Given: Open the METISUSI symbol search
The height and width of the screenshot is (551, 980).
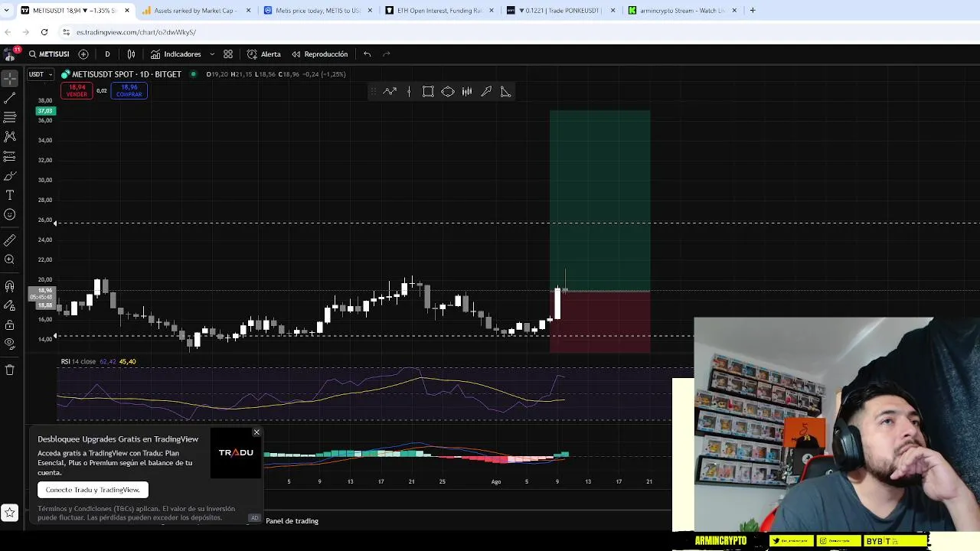Looking at the screenshot, I should (49, 54).
